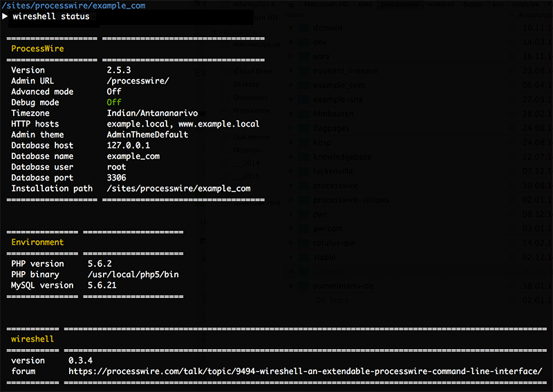The width and height of the screenshot is (553, 392).
Task: Click the PHP binary path /usr/local/php5/bin
Action: 133,274
